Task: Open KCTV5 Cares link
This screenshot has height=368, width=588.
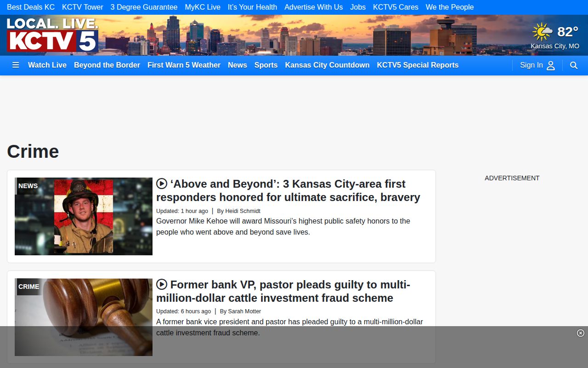Action: coord(396,7)
